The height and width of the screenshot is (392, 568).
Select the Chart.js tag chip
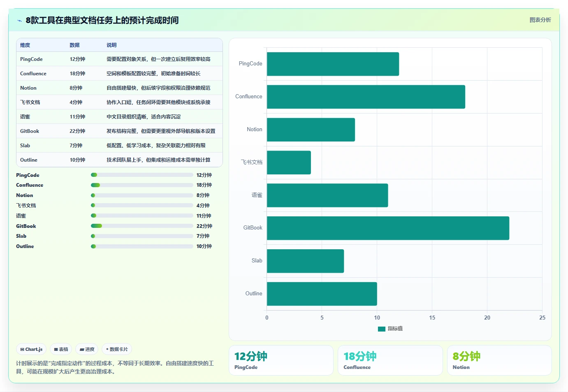[x=31, y=349]
